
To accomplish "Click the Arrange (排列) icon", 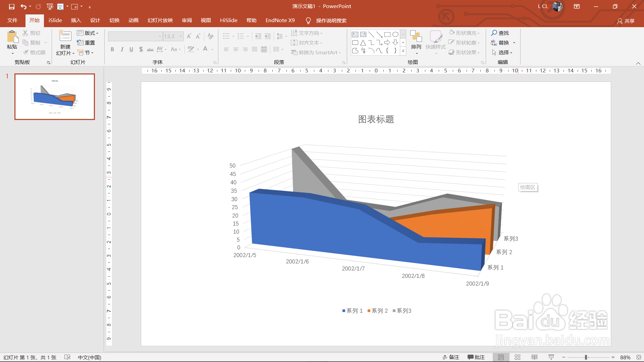I will coord(416,36).
